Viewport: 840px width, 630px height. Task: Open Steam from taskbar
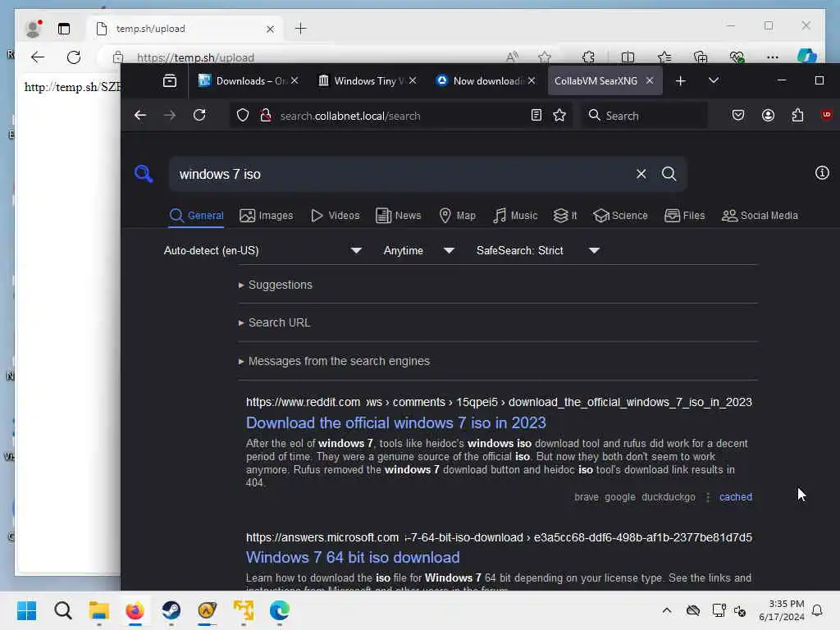(x=171, y=610)
